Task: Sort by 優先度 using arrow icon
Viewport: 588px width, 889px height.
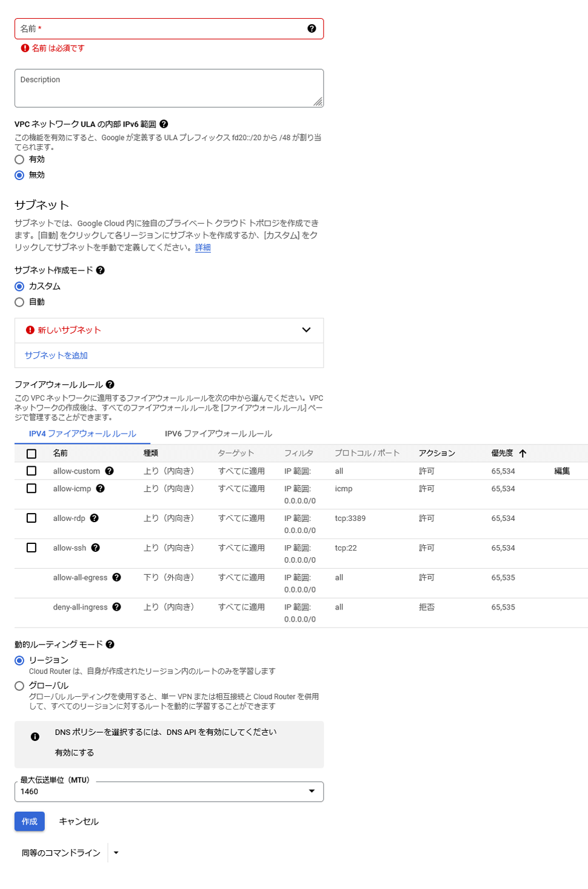Action: (x=523, y=454)
